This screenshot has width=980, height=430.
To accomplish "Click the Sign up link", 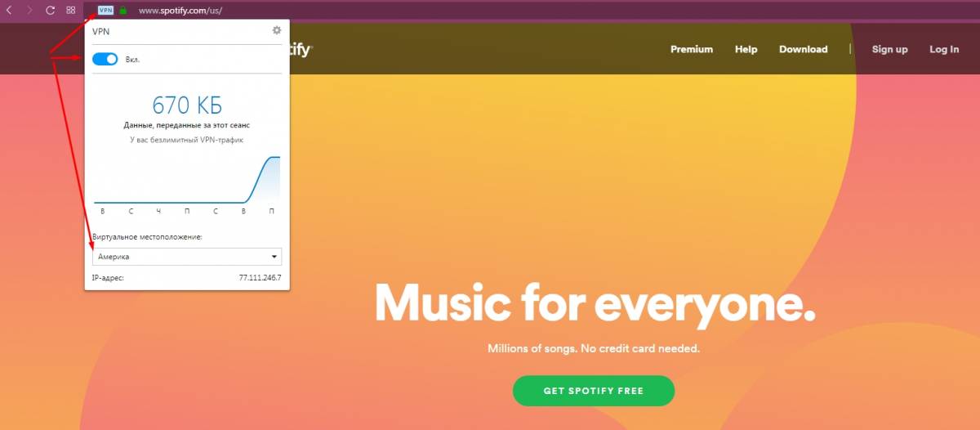I will pyautogui.click(x=889, y=49).
